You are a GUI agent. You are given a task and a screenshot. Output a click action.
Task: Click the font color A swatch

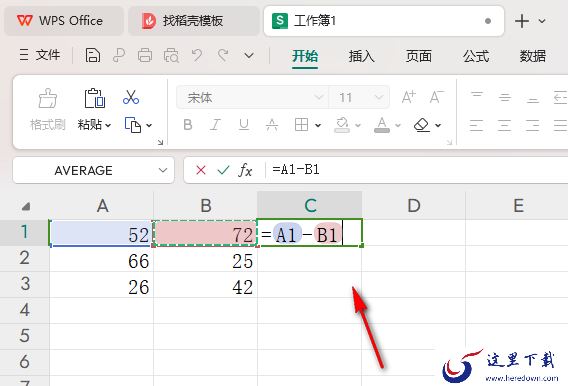click(x=382, y=125)
